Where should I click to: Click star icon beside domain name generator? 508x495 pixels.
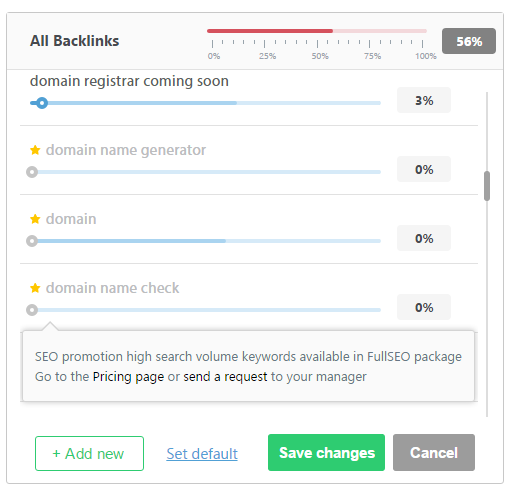35,150
